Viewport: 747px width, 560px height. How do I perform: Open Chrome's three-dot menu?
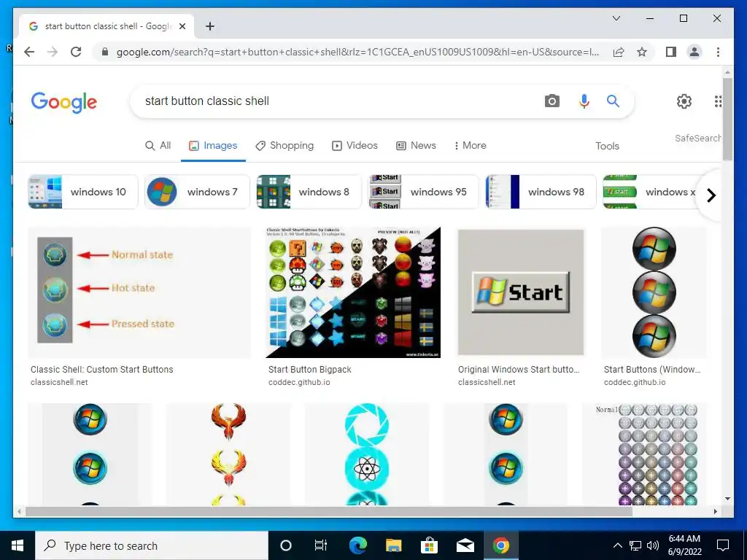[x=718, y=52]
